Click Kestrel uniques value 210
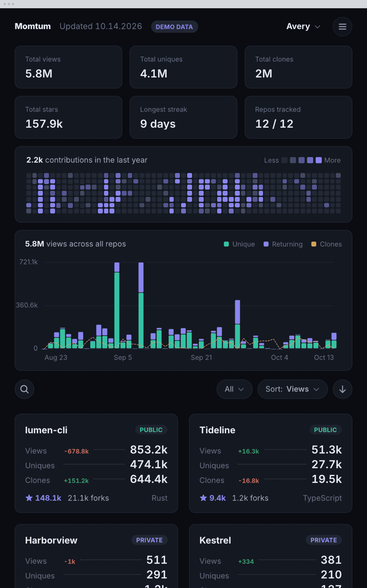 click(x=331, y=574)
